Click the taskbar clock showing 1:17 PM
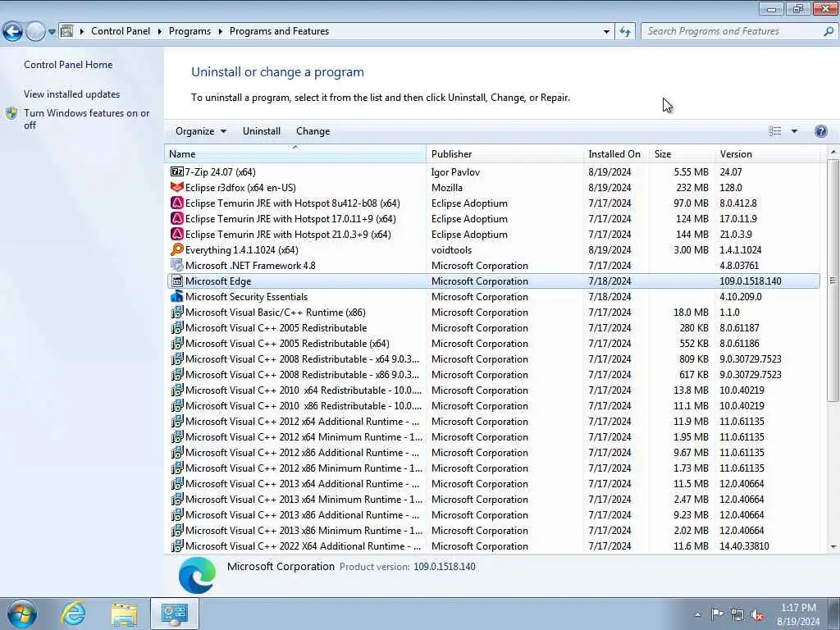840x630 pixels. coord(798,614)
